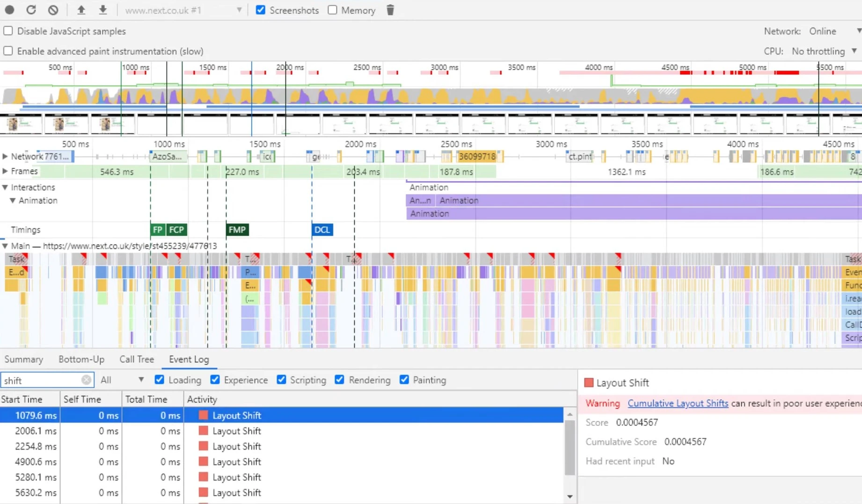
Task: Click the event log scrollbar up arrow
Action: point(570,414)
